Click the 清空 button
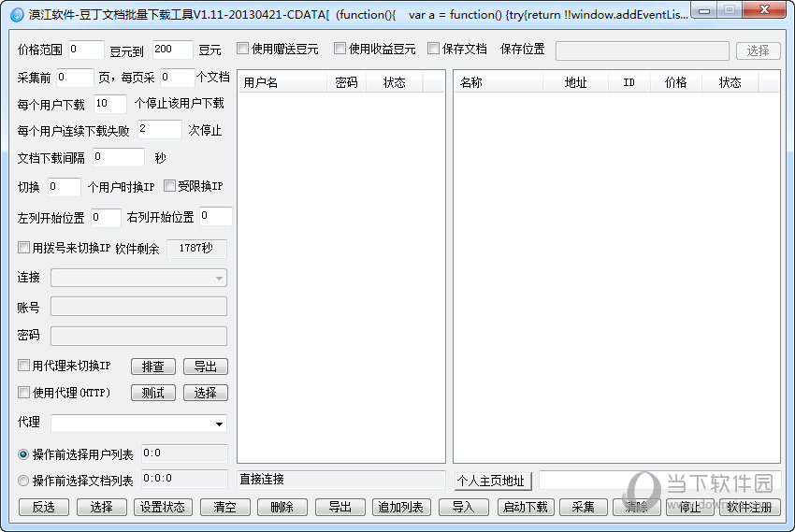 pos(225,507)
